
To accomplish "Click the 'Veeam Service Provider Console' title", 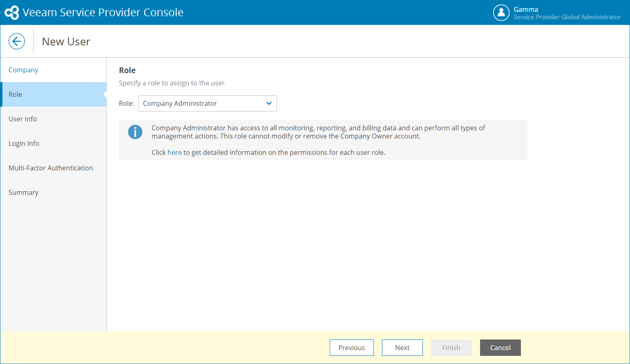I will [103, 12].
